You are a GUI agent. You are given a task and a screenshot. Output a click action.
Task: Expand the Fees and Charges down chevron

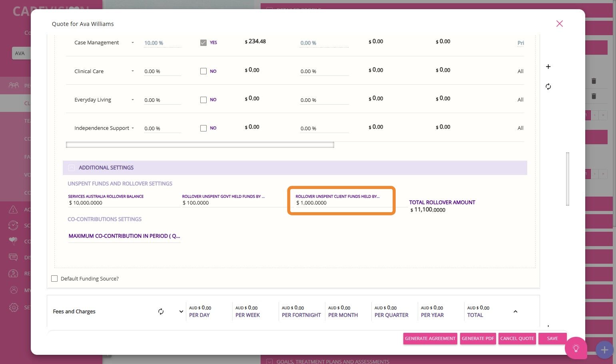(181, 312)
